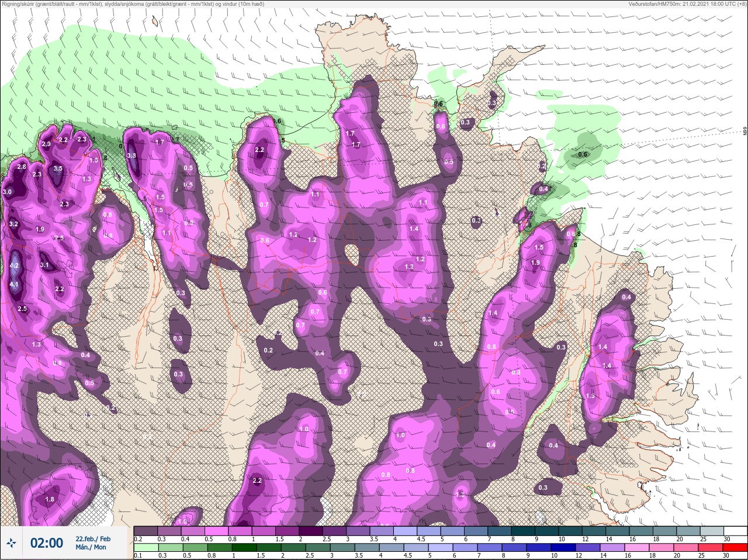Click the 02:00 forecast time display
This screenshot has width=748, height=560.
[47, 543]
